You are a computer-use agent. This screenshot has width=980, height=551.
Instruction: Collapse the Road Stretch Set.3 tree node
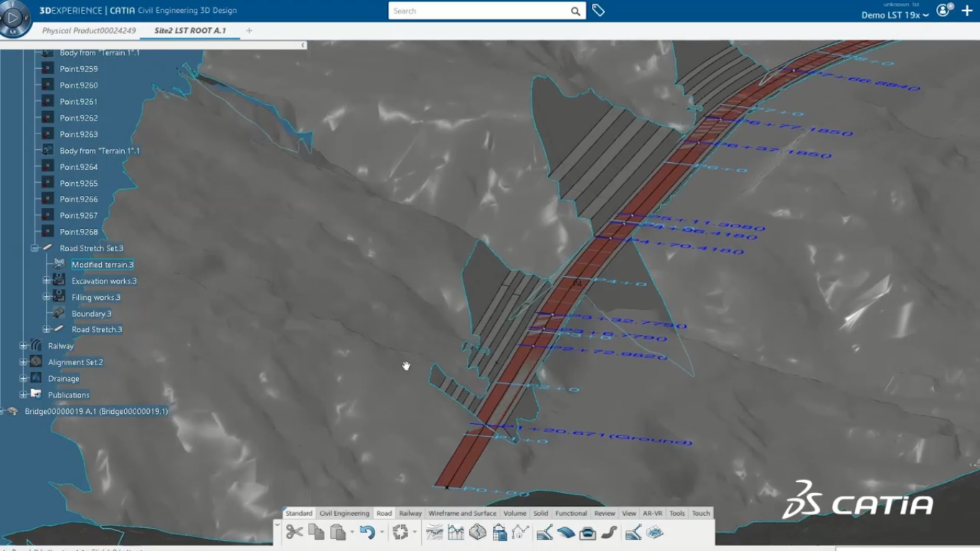point(35,248)
